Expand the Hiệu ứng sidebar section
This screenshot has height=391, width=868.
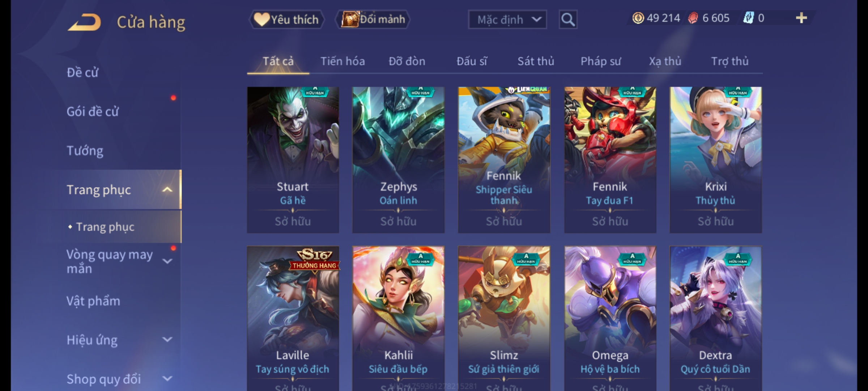click(167, 340)
